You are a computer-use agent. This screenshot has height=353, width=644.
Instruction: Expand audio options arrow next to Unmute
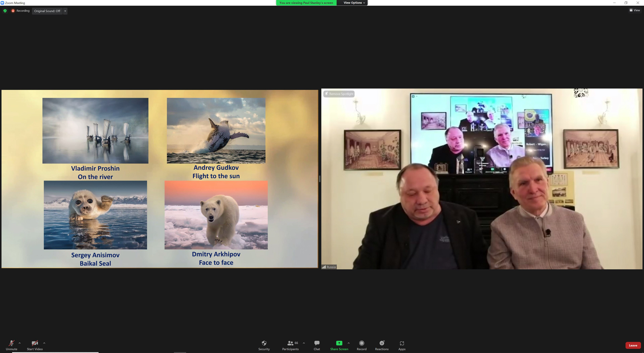(x=20, y=343)
